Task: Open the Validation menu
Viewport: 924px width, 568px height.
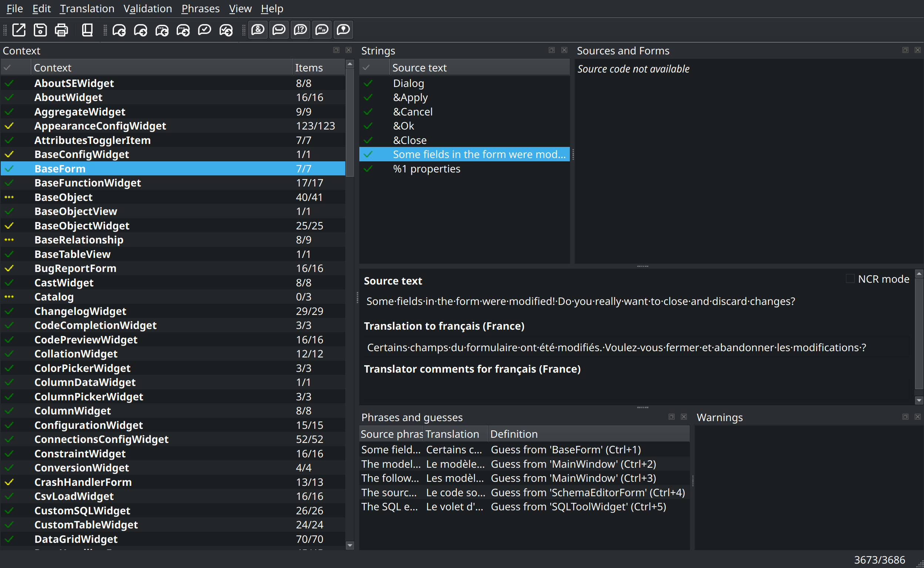Action: click(x=148, y=8)
